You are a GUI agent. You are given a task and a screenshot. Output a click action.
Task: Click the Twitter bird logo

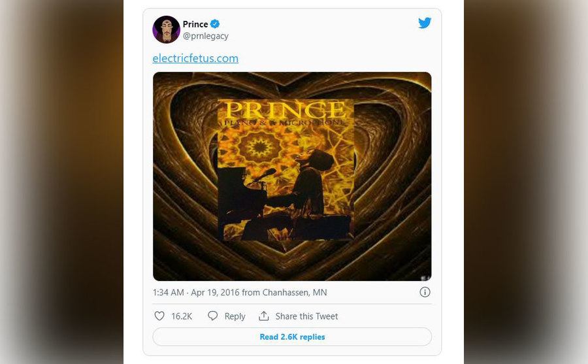[425, 24]
